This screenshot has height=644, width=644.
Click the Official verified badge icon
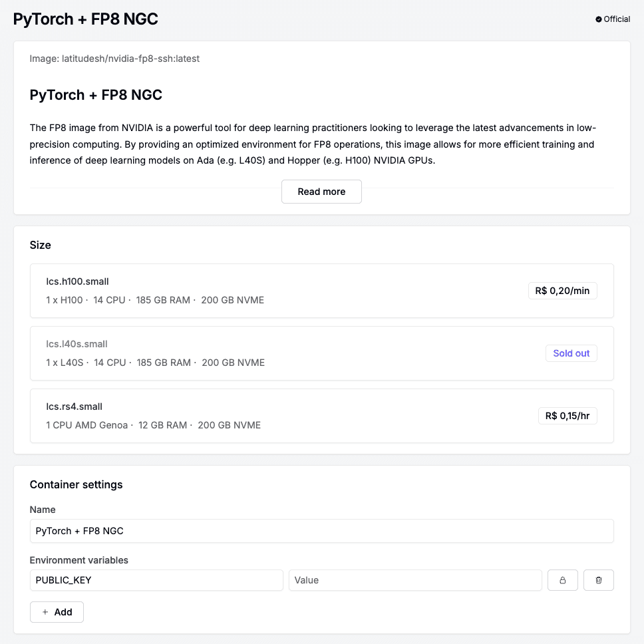click(x=598, y=19)
